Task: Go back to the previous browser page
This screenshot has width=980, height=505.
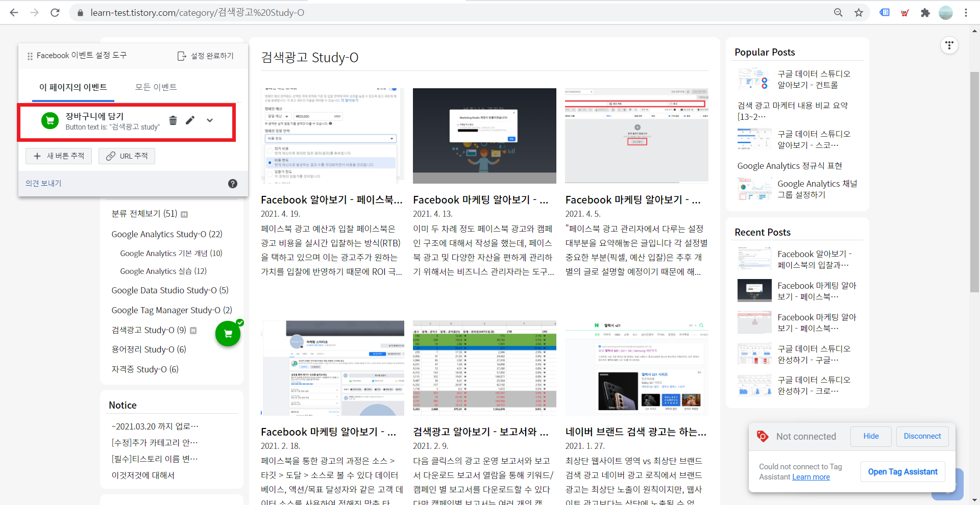Action: point(14,13)
